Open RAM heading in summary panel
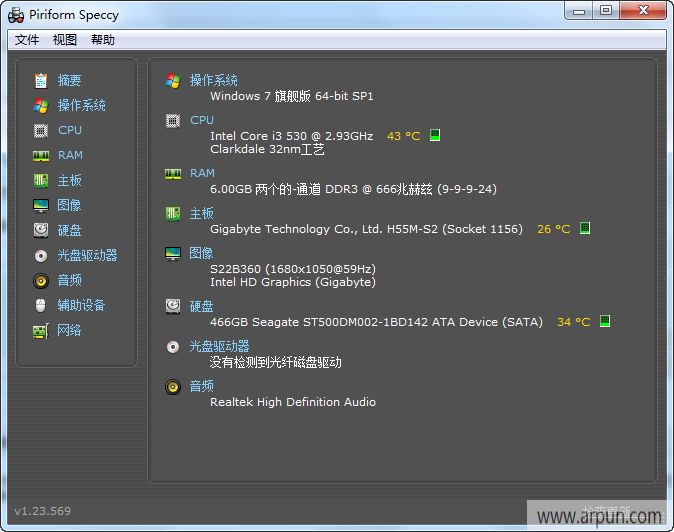 [202, 173]
